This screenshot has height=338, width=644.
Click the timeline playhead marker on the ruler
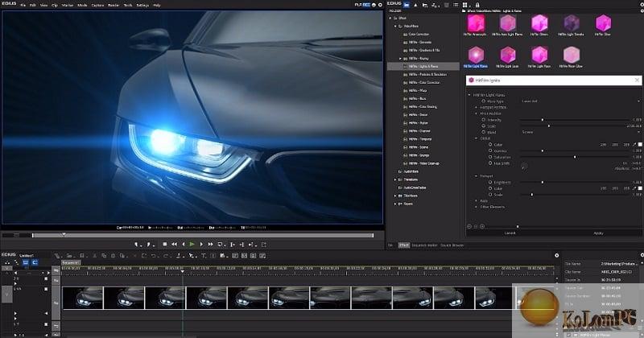point(183,271)
